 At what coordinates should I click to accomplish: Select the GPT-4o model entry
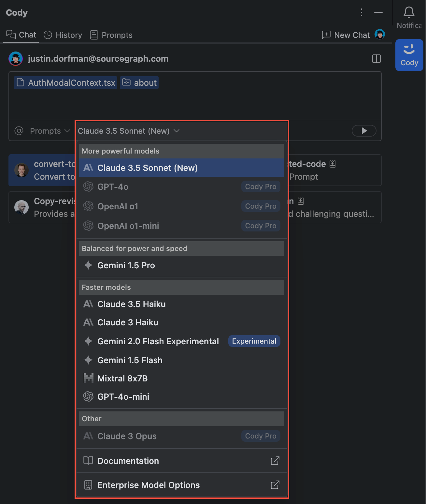click(182, 186)
